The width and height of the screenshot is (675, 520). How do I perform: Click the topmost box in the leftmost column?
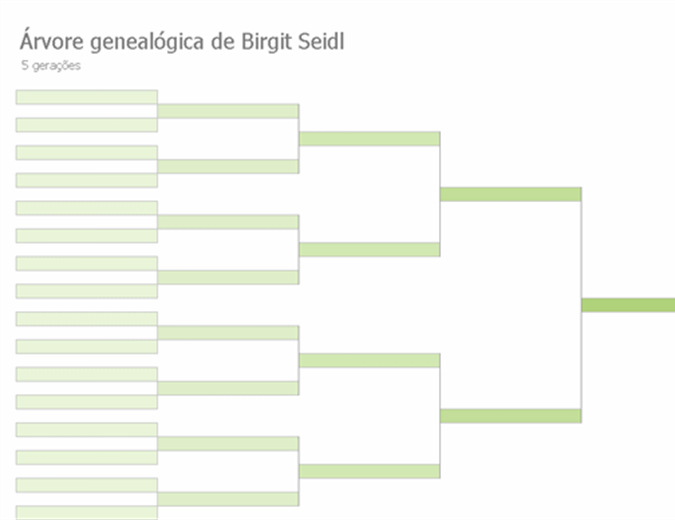[86, 97]
